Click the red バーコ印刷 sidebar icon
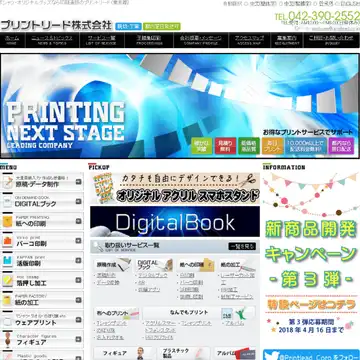Image resolution: width=360 pixels, height=360 pixels. [7, 241]
